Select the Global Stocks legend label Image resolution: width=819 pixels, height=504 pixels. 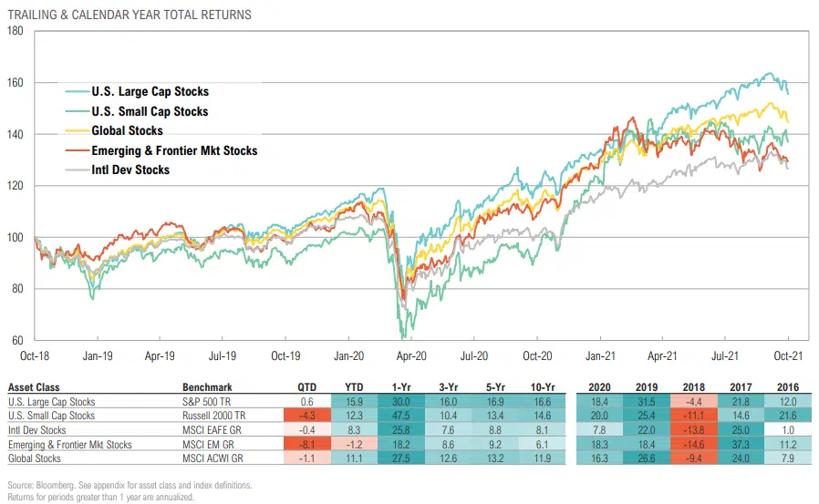[x=129, y=131]
